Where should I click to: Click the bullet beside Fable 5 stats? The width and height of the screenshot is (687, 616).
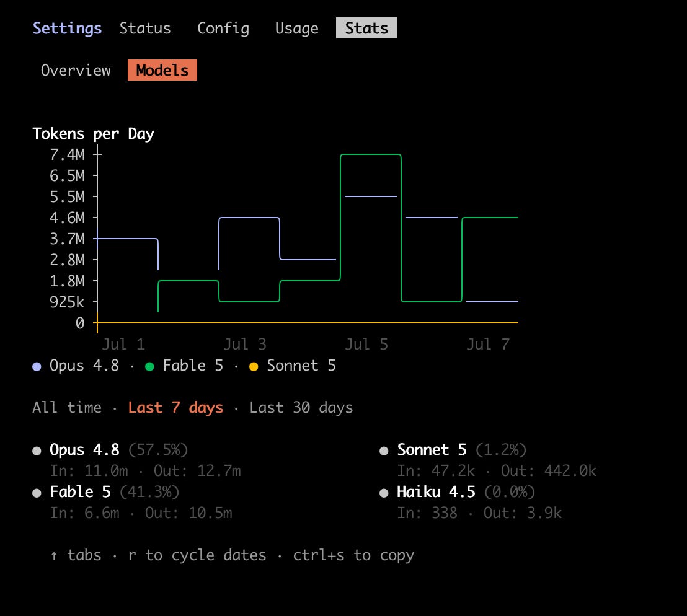tap(37, 493)
